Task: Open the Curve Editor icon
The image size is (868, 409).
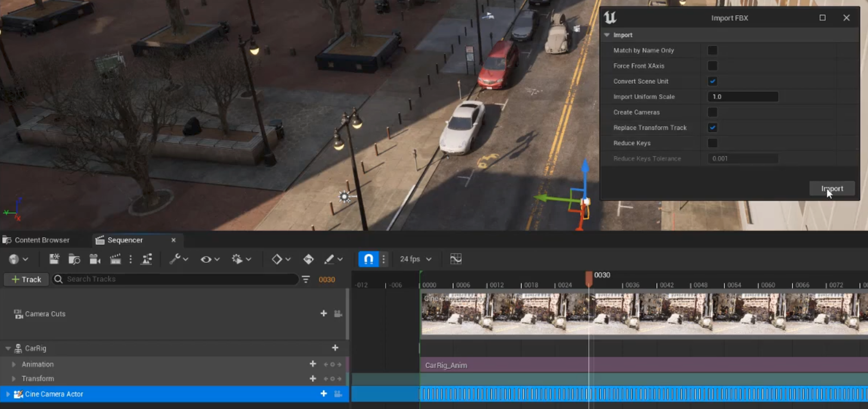Action: click(x=456, y=259)
